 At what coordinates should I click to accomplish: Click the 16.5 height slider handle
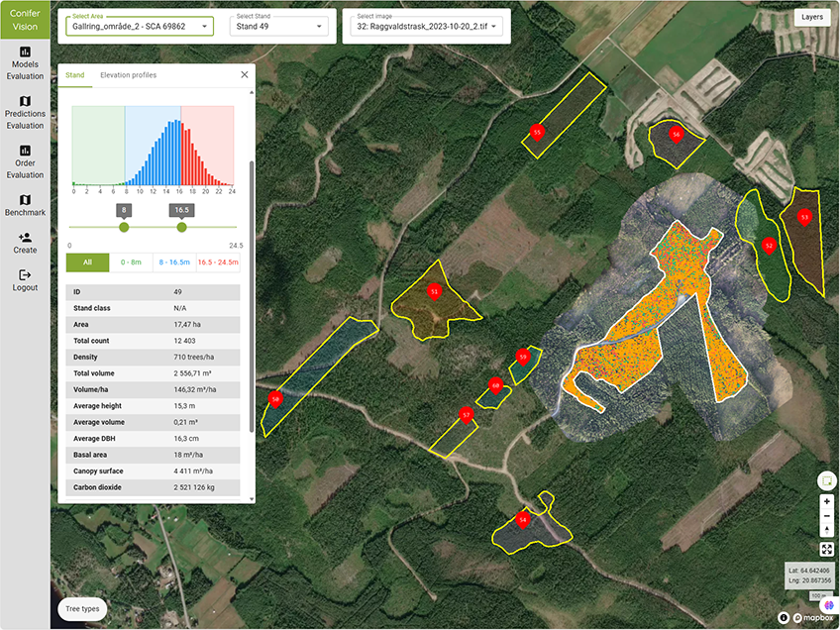181,227
